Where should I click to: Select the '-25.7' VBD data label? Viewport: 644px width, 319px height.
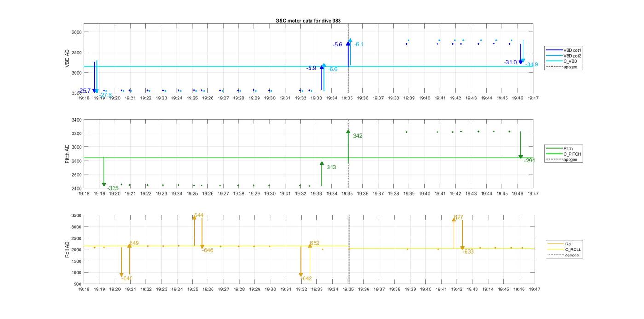pos(85,91)
